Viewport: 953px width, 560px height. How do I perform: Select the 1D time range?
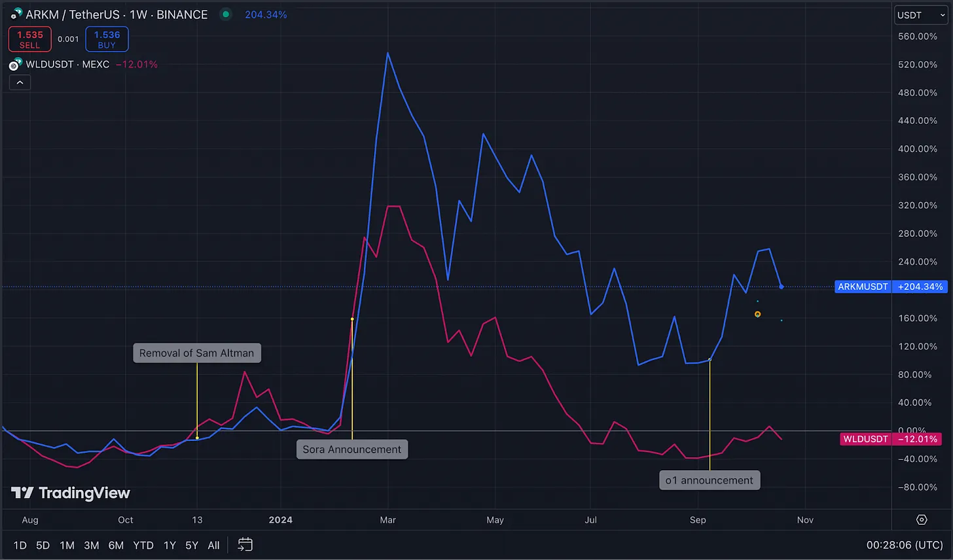pos(20,545)
